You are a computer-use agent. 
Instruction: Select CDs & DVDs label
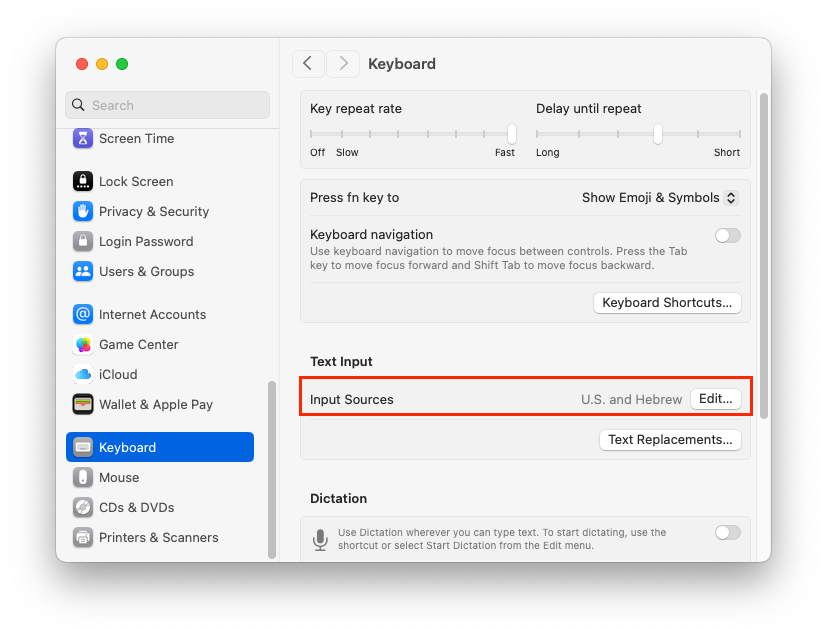point(137,507)
